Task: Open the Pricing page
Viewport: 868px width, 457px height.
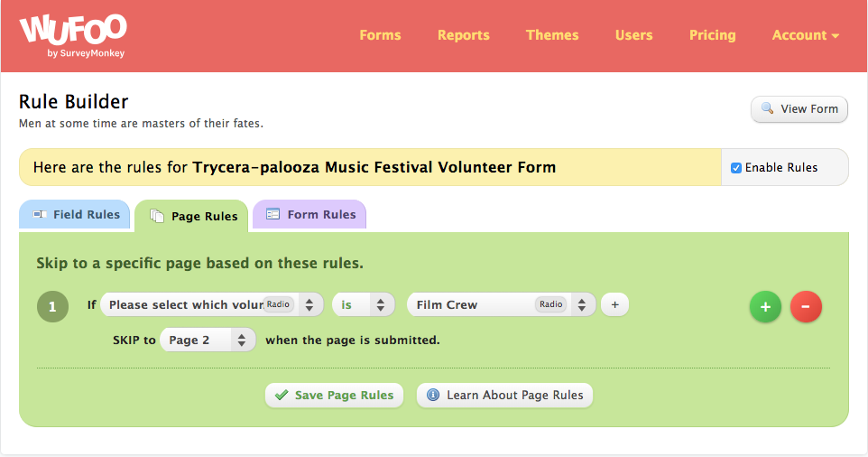Action: pyautogui.click(x=713, y=35)
